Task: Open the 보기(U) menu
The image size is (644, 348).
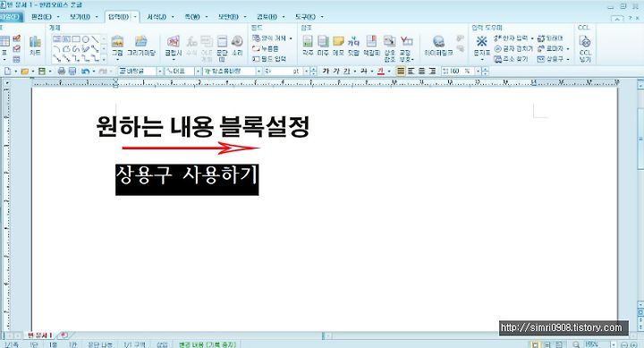Action: (80, 17)
